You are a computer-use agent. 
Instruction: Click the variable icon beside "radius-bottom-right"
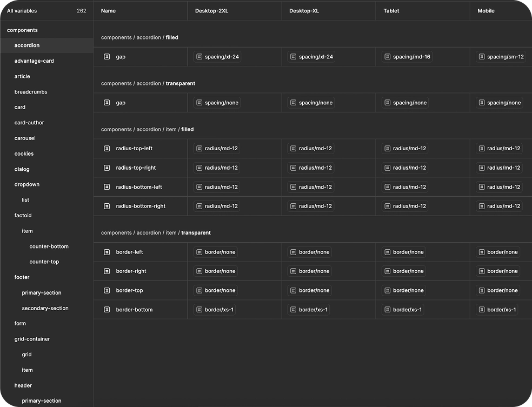pos(107,206)
